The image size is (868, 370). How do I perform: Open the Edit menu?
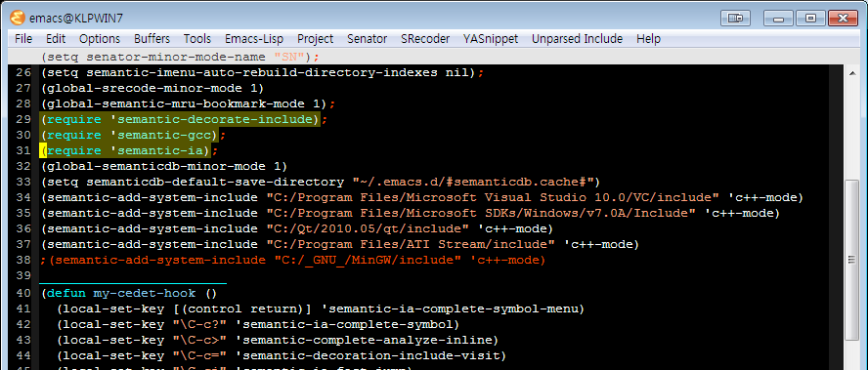tap(56, 39)
